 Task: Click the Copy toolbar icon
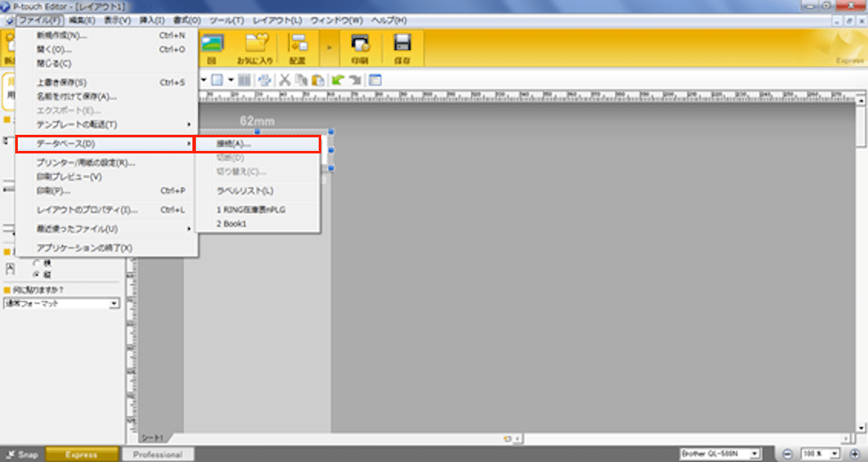[301, 81]
